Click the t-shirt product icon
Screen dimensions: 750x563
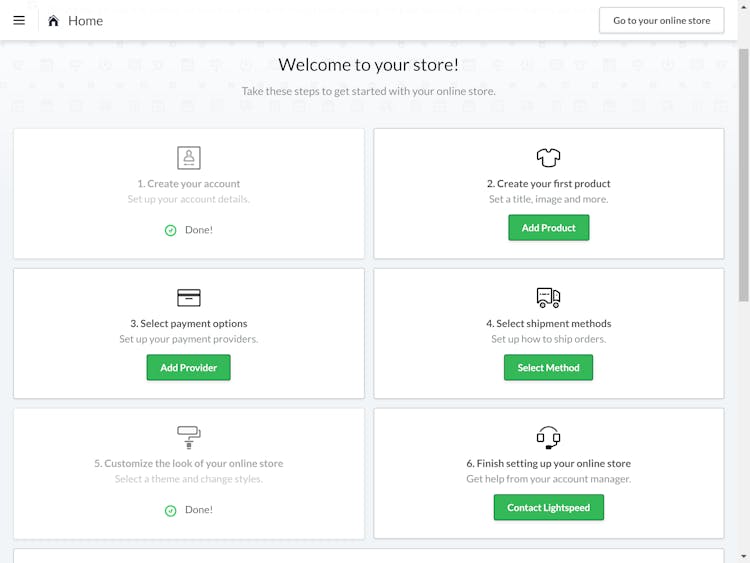[548, 157]
